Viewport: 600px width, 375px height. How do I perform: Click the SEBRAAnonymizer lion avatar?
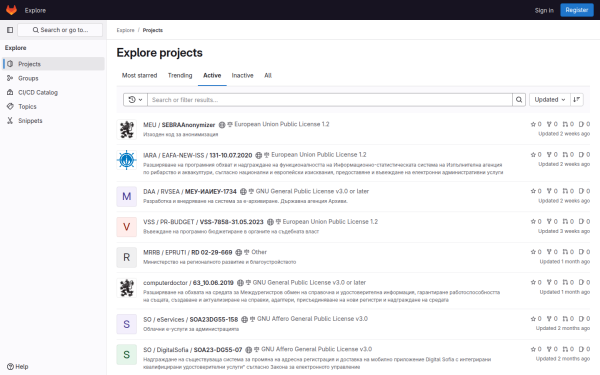point(127,129)
